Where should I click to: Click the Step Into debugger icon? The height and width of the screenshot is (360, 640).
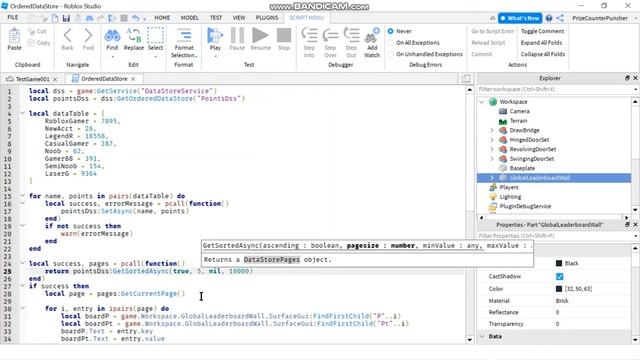tap(309, 36)
